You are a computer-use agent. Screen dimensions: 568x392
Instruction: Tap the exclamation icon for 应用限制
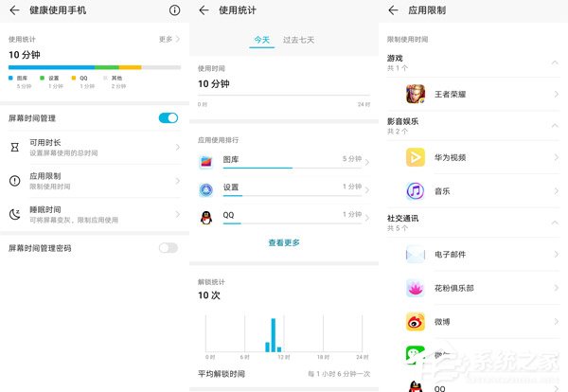(x=14, y=181)
